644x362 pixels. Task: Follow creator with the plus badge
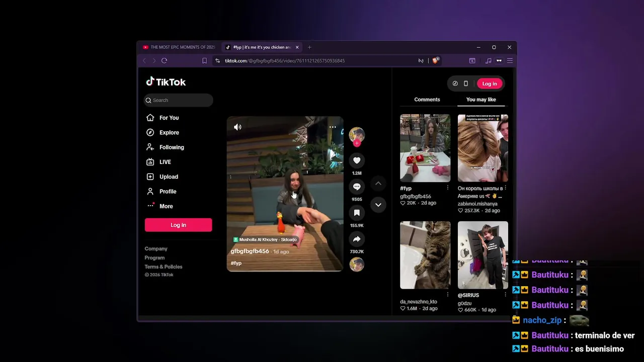357,143
